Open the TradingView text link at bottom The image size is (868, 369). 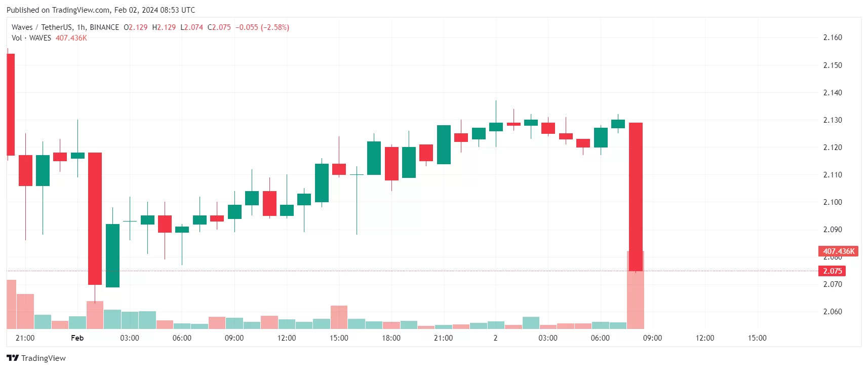(x=44, y=358)
